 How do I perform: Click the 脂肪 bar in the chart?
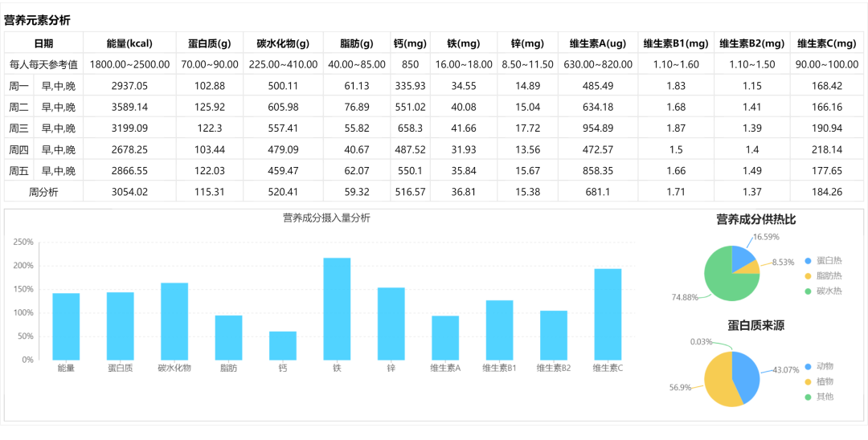[x=228, y=337]
